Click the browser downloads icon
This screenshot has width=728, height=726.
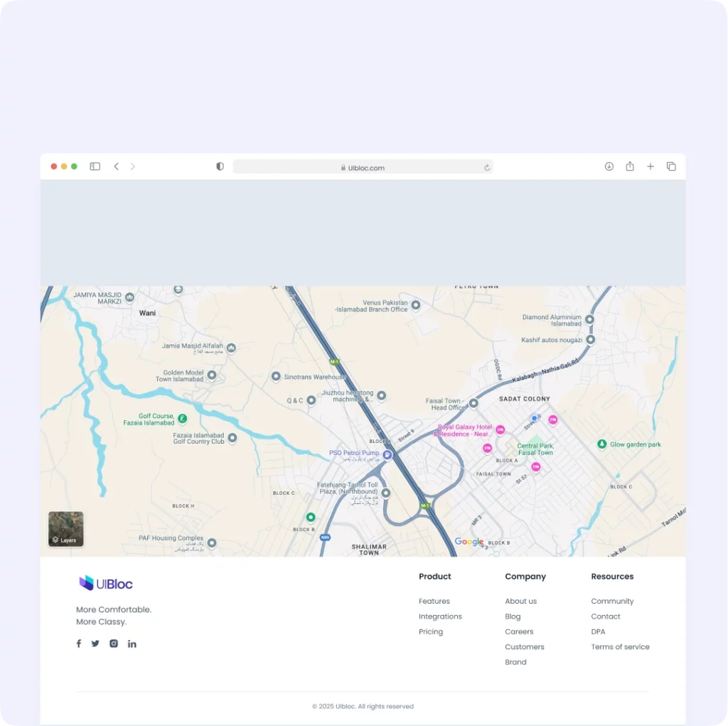(x=609, y=166)
